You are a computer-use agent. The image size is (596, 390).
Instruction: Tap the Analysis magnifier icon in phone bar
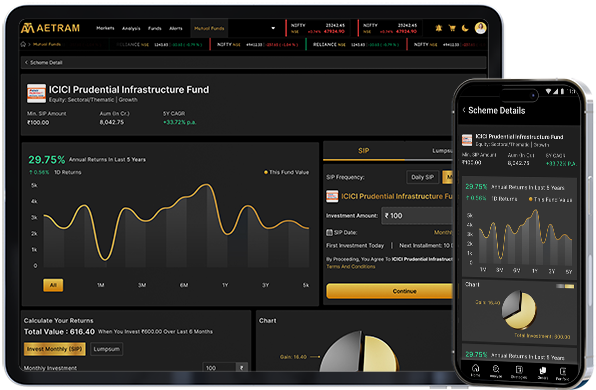pos(496,370)
